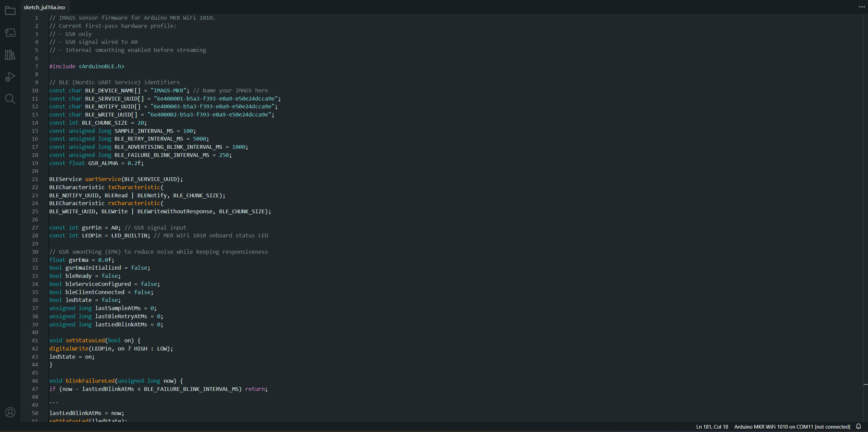868x432 pixels.
Task: Click the BLE_ADVERTISING_BLINK_INTERVAL_MS line
Action: [x=149, y=147]
